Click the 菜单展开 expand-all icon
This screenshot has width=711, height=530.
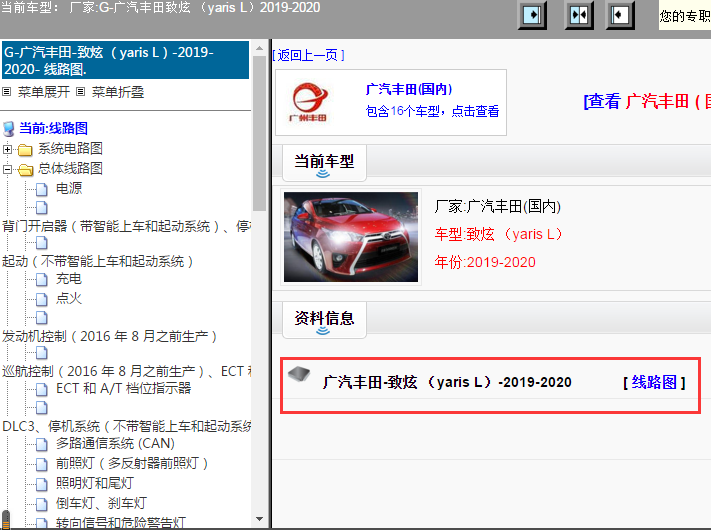click(x=6, y=92)
